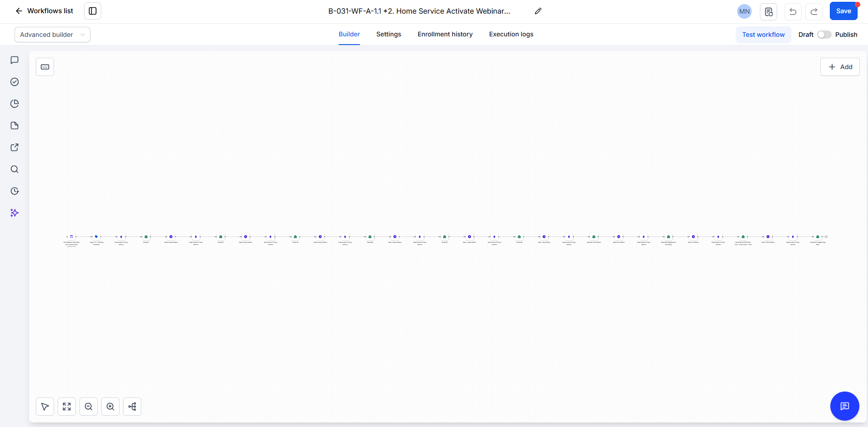Open version history clock icon
868x427 pixels.
coord(15,191)
